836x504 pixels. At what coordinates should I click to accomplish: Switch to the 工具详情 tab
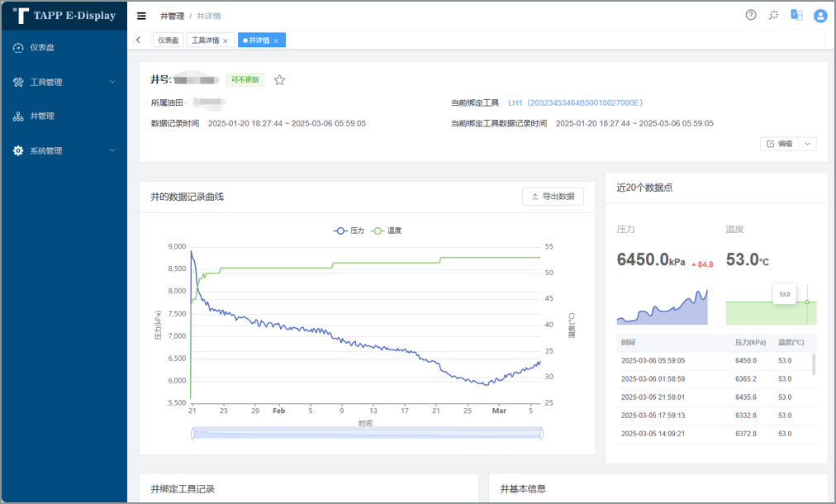[x=205, y=40]
